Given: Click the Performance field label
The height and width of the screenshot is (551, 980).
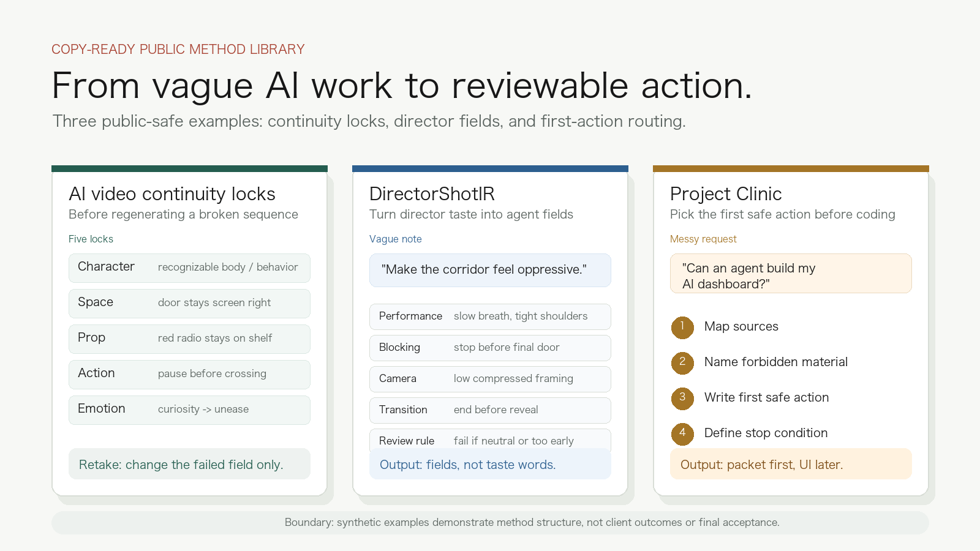Looking at the screenshot, I should tap(410, 316).
